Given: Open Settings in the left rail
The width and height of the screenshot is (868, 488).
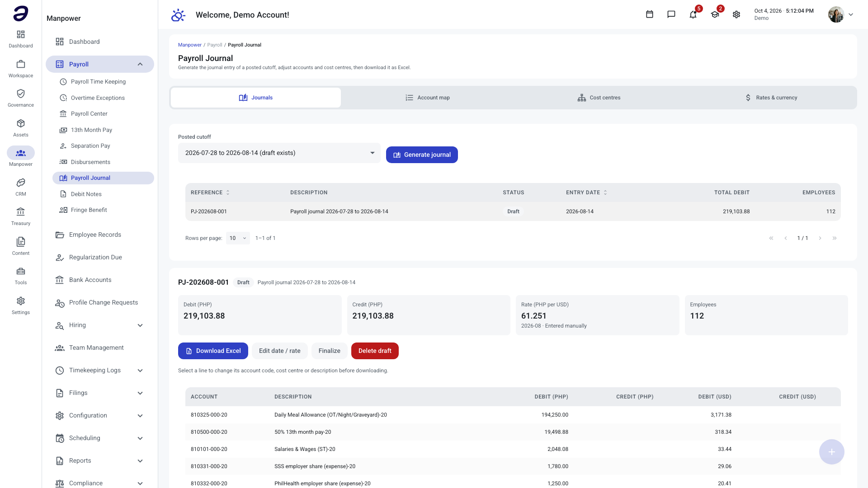Looking at the screenshot, I should click(21, 305).
